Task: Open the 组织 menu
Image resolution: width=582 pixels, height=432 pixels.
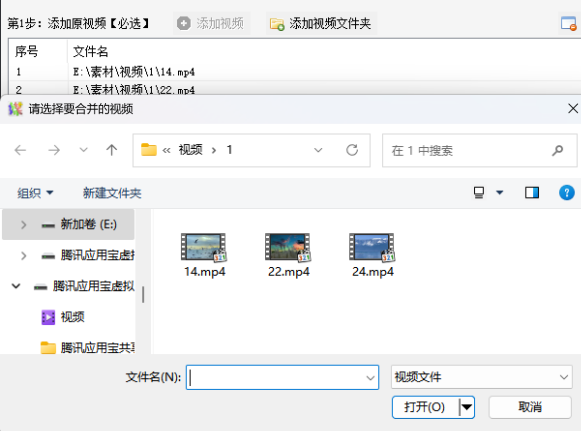Action: (x=35, y=193)
